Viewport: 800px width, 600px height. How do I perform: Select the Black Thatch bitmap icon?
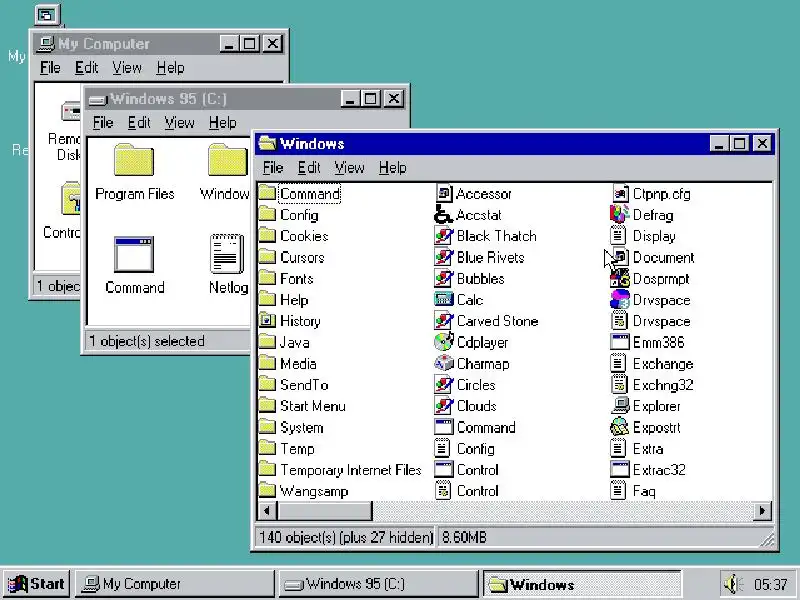pyautogui.click(x=444, y=236)
